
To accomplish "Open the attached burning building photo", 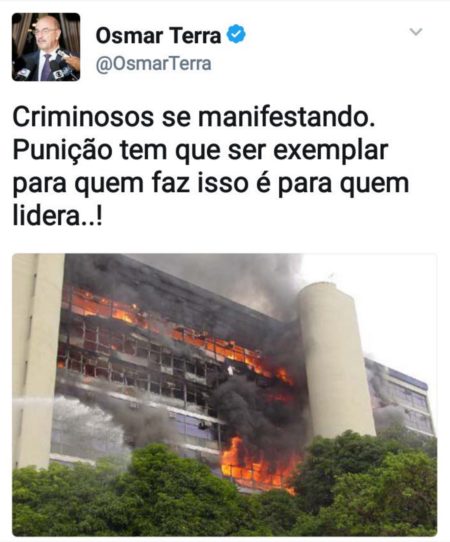I will click(x=225, y=395).
